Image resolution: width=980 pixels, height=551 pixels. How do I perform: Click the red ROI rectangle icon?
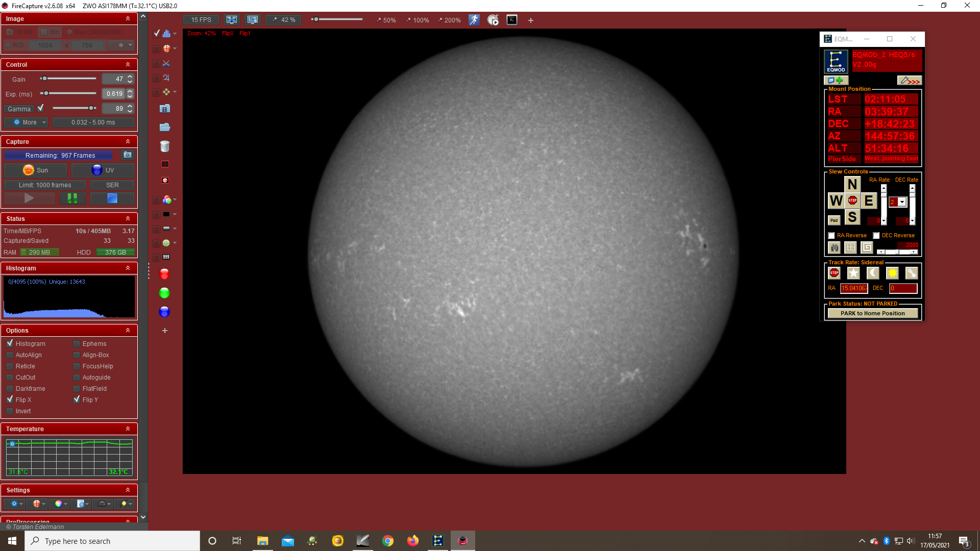(165, 164)
